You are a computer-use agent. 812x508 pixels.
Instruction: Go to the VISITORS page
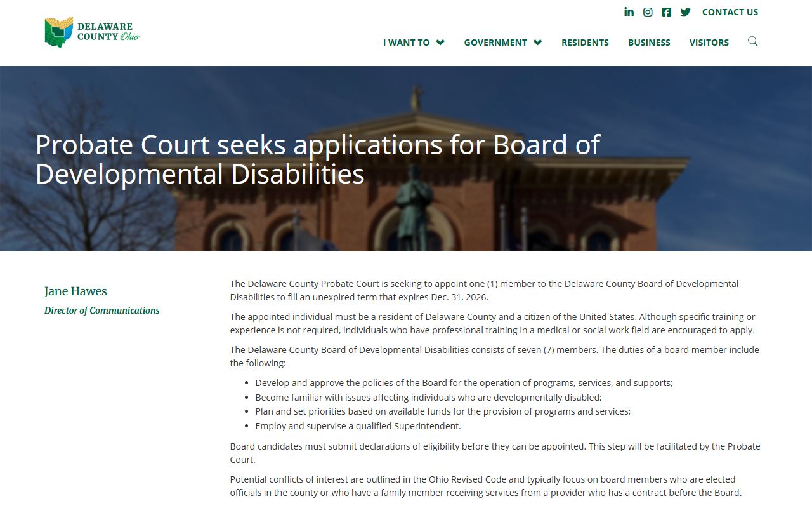click(x=709, y=43)
